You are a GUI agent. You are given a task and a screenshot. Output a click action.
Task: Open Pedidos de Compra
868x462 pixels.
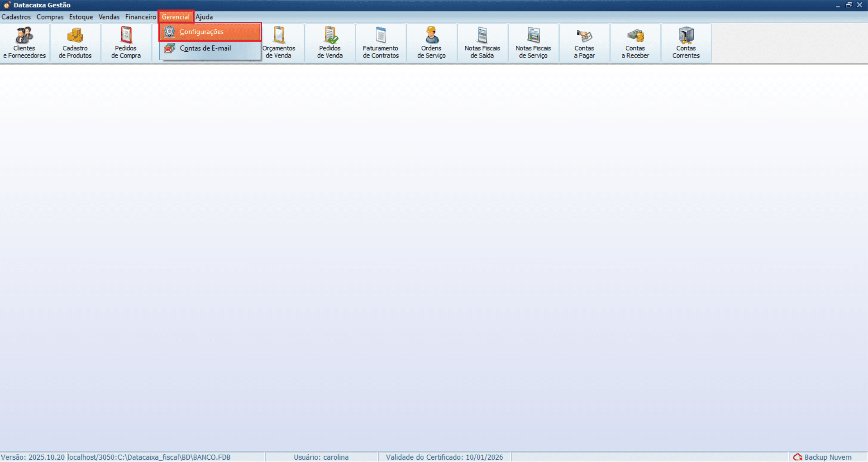[126, 43]
